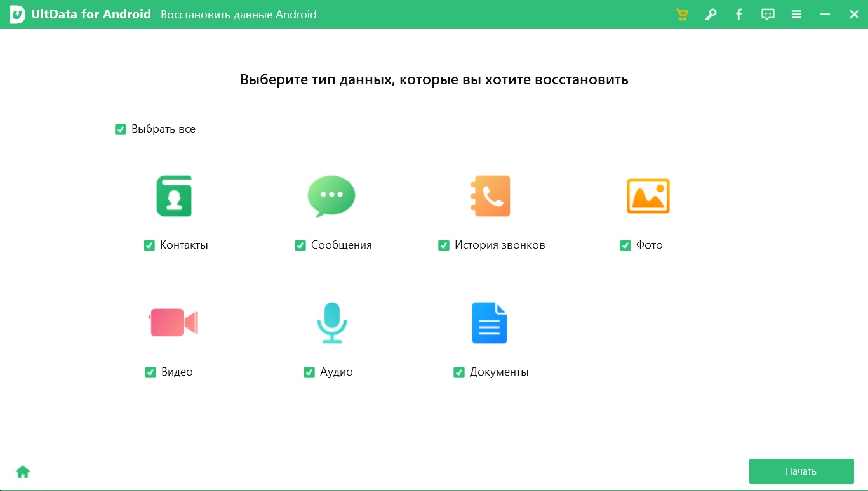Go to home screen via house icon
Image resolution: width=868 pixels, height=491 pixels.
coord(23,471)
